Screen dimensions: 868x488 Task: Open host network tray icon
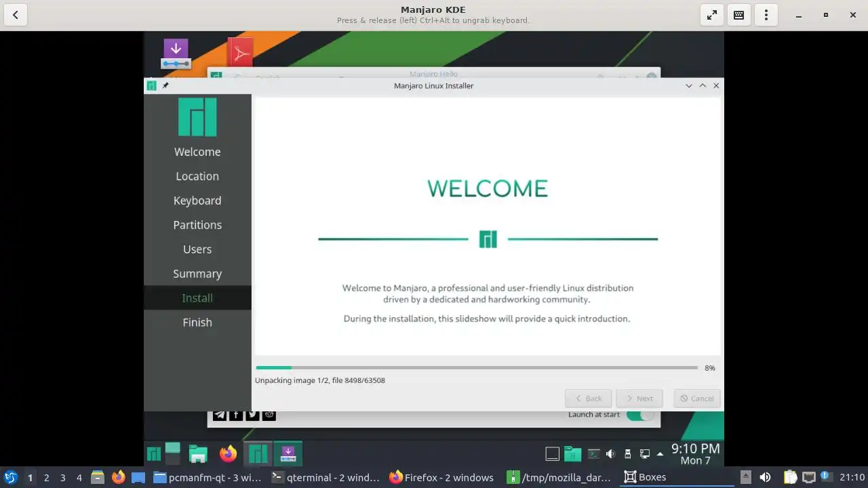(808, 477)
